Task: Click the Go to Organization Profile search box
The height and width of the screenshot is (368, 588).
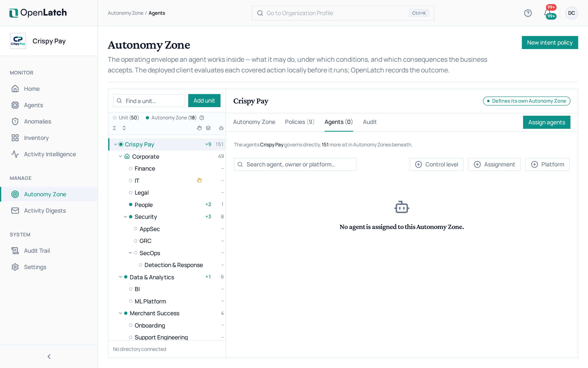Action: (343, 13)
